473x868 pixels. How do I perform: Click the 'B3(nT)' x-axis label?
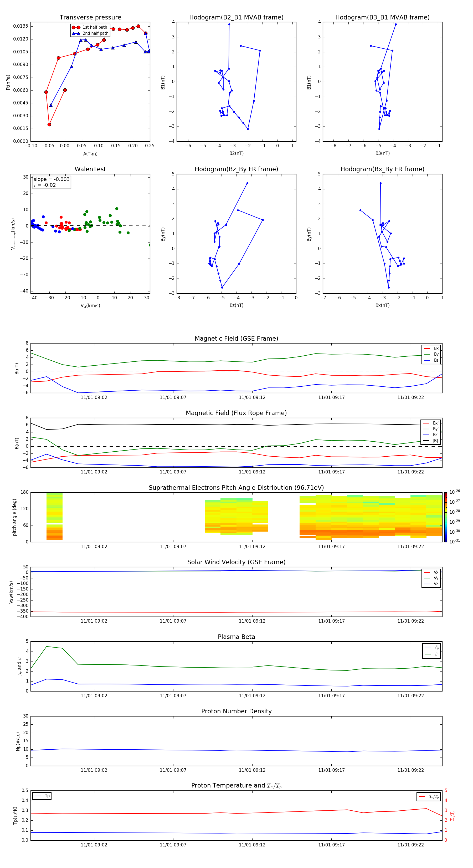click(x=382, y=153)
